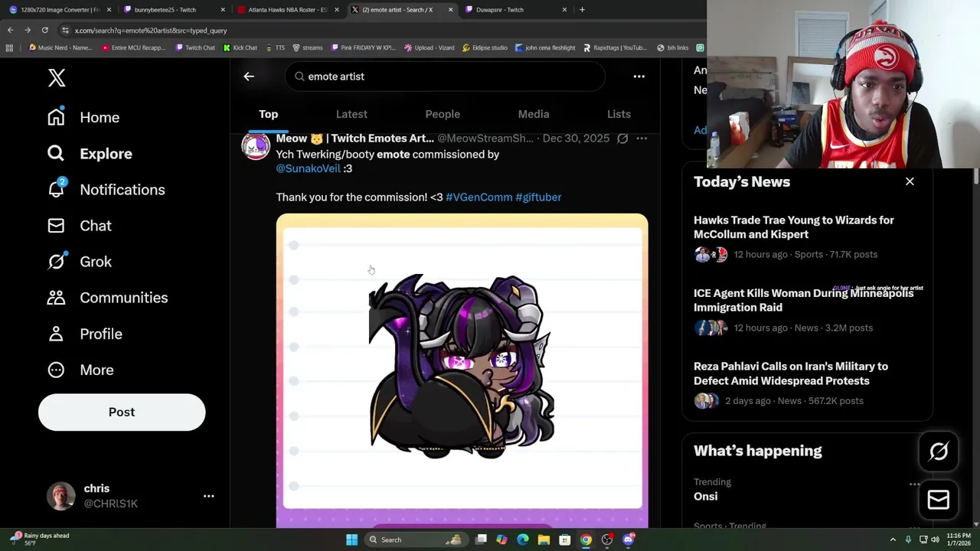Switch to the Lists tab
The height and width of the screenshot is (551, 980).
point(619,114)
